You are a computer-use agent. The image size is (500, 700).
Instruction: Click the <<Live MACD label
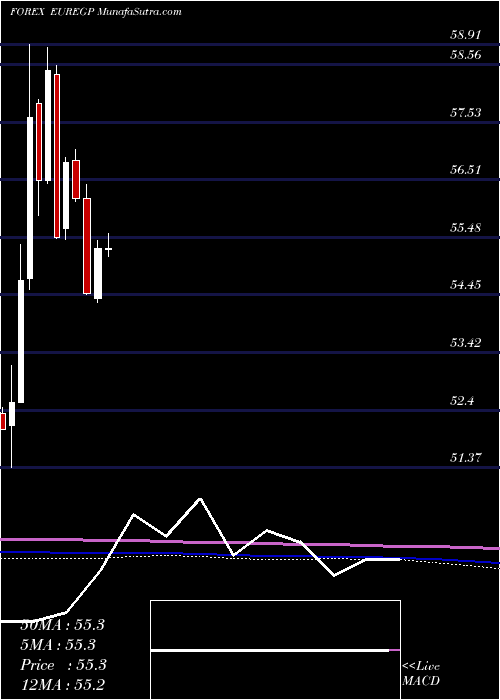(x=421, y=674)
